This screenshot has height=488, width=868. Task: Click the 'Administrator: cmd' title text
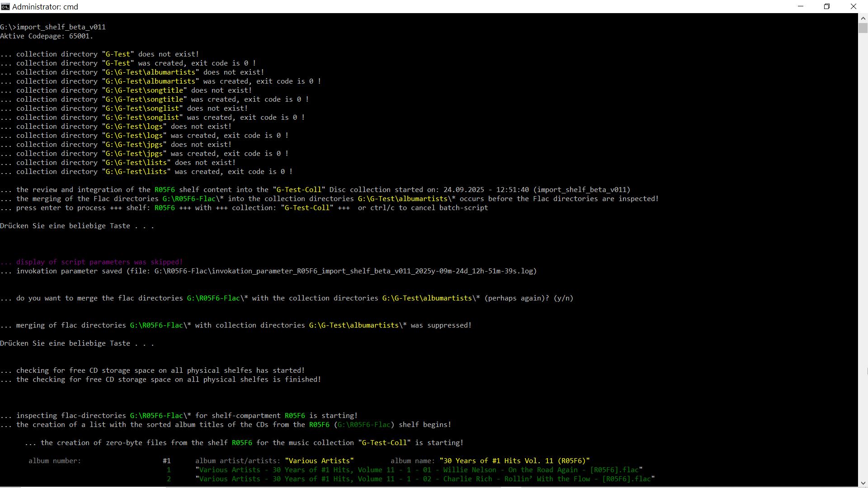45,7
